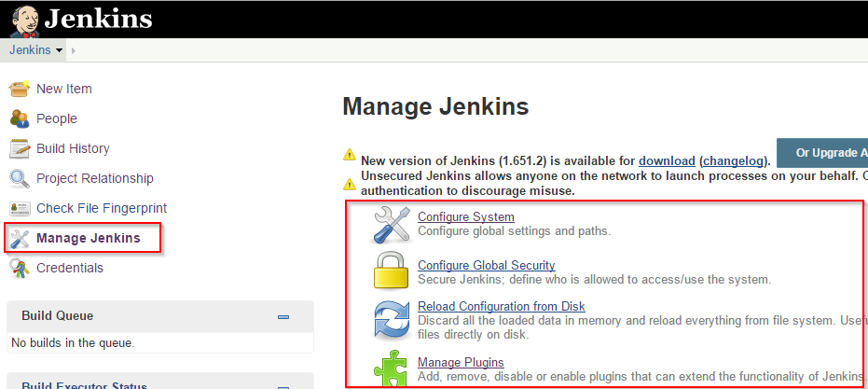868x389 pixels.
Task: Click the warning icon beside Unsecured Jenkins notice
Action: coord(350,184)
